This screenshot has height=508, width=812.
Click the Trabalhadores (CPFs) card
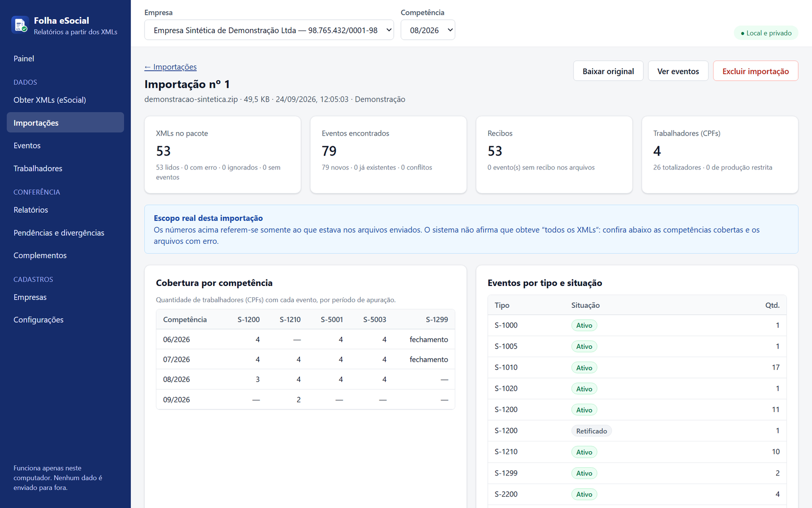click(720, 155)
